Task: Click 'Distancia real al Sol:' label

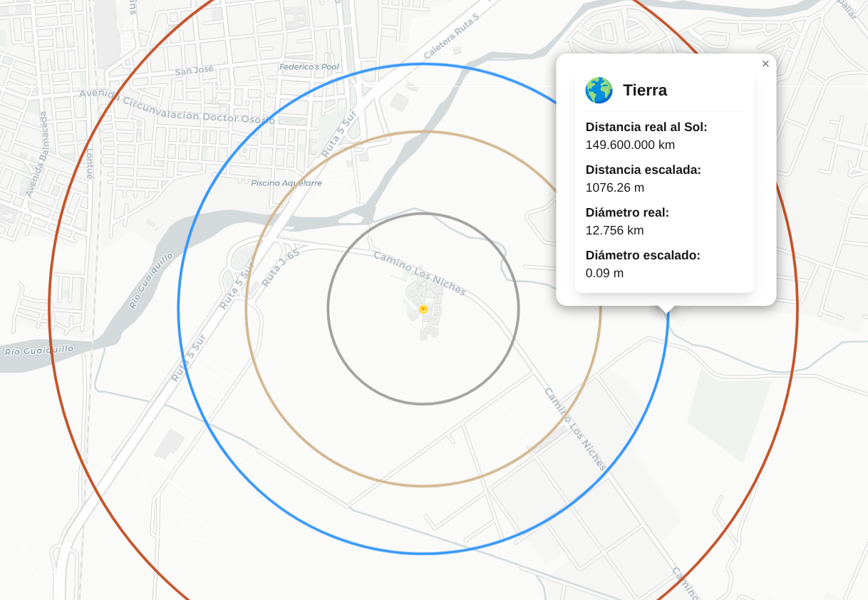Action: coord(646,127)
